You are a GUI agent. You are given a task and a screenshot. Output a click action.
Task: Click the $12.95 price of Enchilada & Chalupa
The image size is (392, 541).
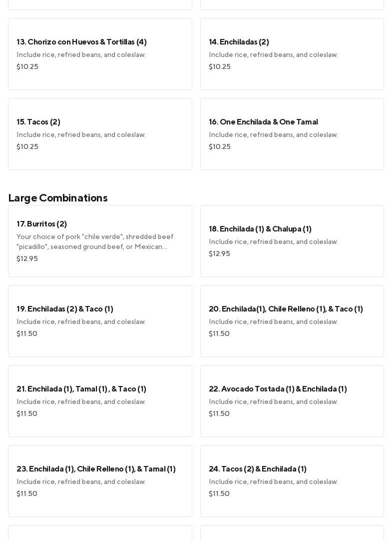pyautogui.click(x=219, y=254)
